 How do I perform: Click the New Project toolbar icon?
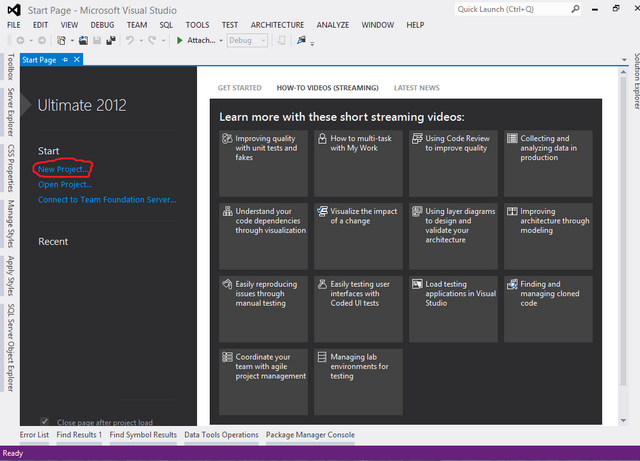coord(61,40)
